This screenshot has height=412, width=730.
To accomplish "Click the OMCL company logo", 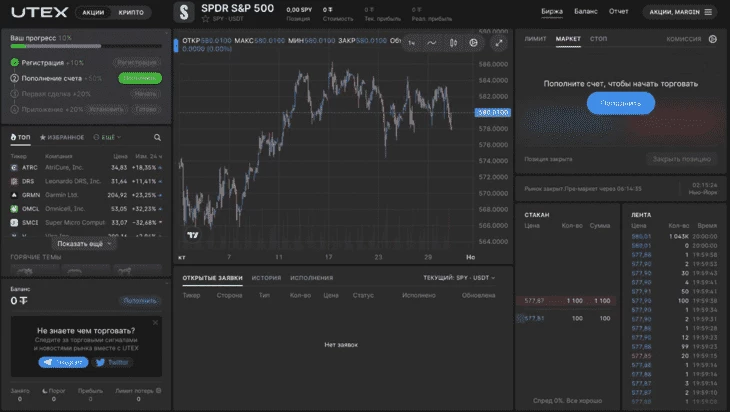I will [14, 209].
